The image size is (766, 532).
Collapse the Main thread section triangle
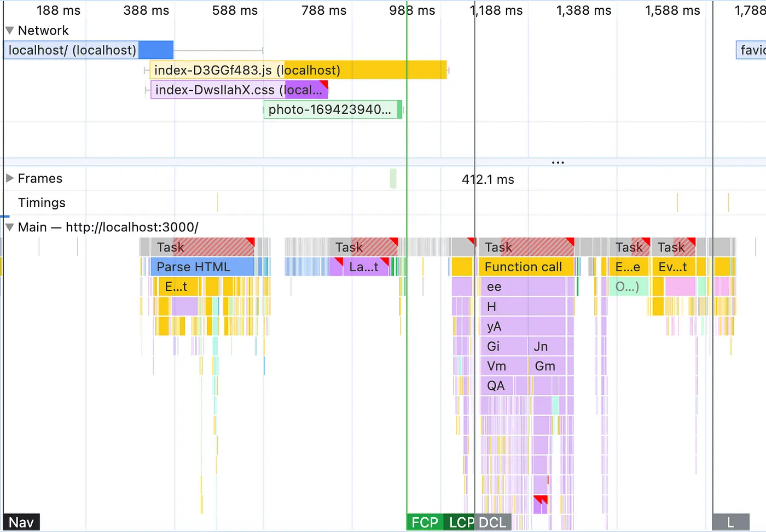(9, 227)
